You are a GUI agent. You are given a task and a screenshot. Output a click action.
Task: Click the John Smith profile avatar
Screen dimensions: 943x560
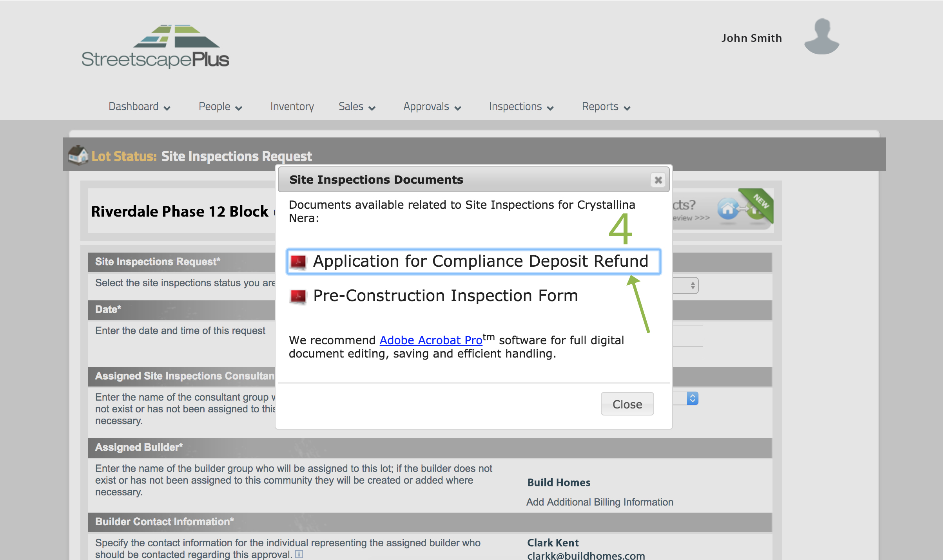[821, 37]
